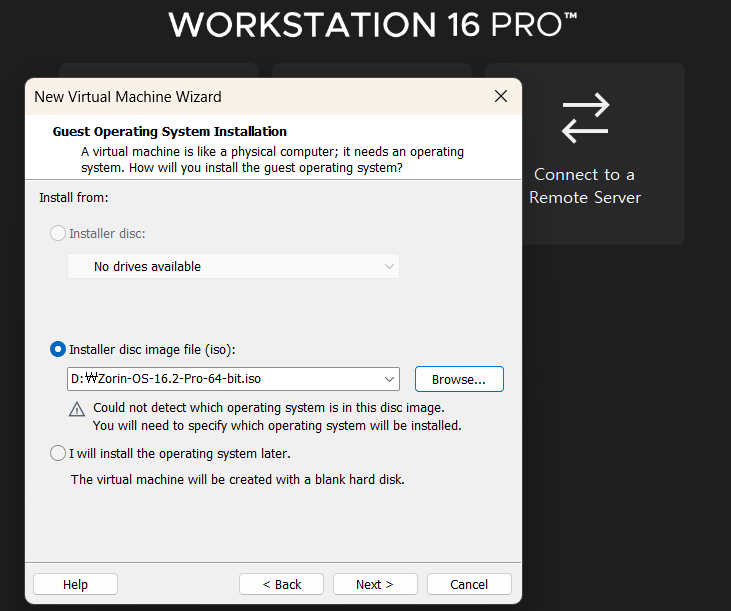Select the Installer disc radio button
The image size is (731, 611).
[x=58, y=233]
